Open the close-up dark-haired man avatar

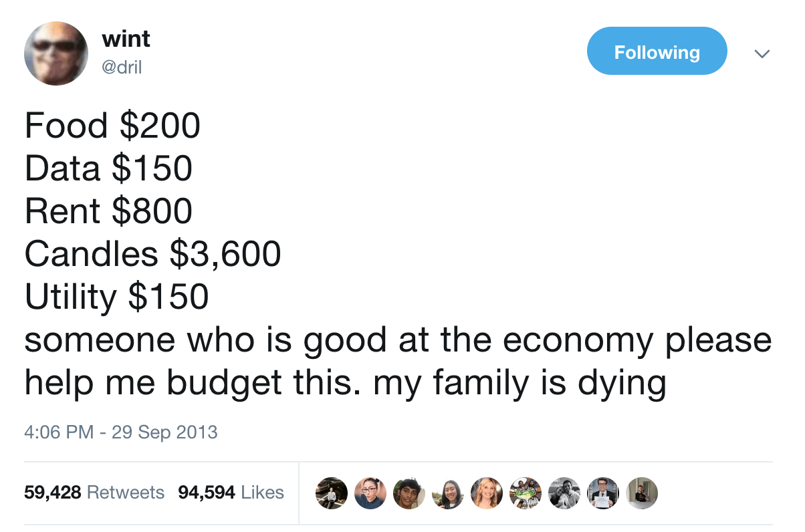(x=409, y=493)
